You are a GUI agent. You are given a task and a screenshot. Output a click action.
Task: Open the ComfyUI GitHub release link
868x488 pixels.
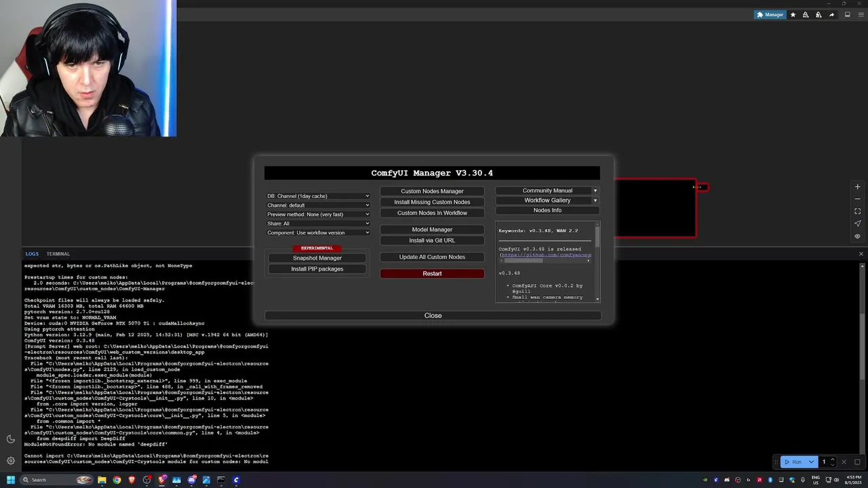[x=547, y=255]
